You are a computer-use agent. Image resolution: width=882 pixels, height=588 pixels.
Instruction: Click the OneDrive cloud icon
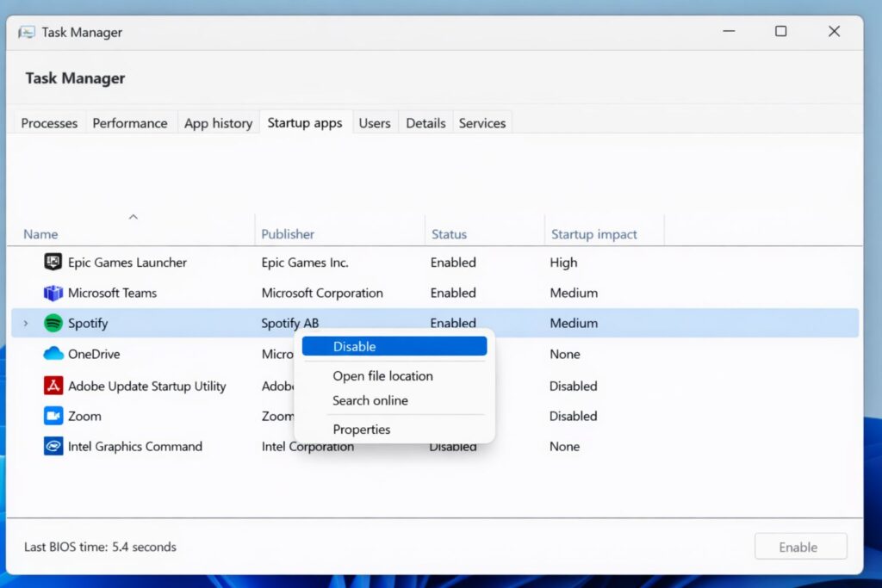tap(53, 354)
